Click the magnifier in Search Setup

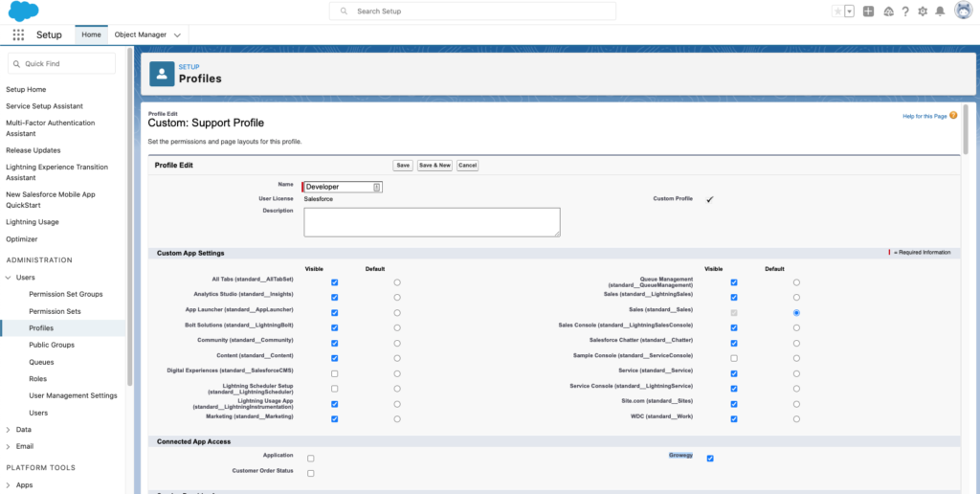click(x=344, y=11)
